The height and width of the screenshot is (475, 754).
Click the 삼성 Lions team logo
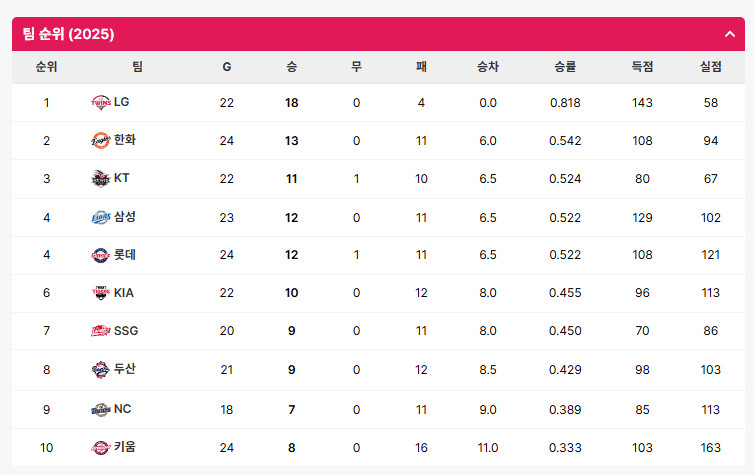click(x=101, y=217)
